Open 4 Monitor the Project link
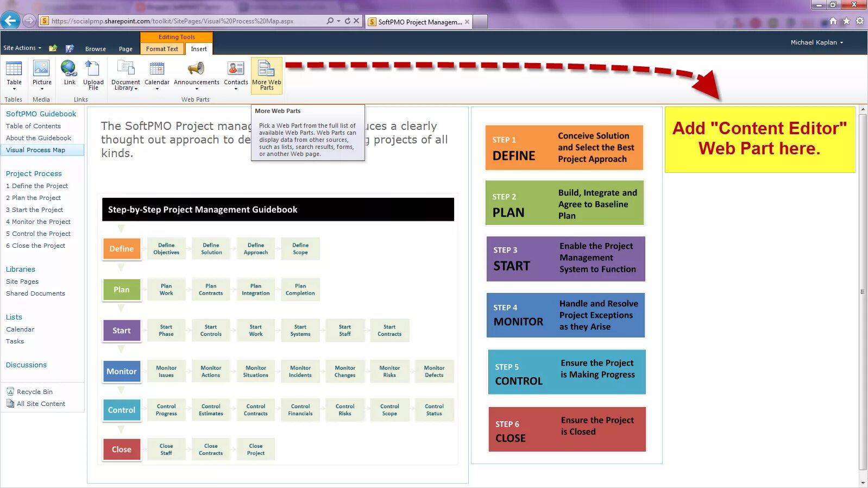868x488 pixels. pos(38,222)
